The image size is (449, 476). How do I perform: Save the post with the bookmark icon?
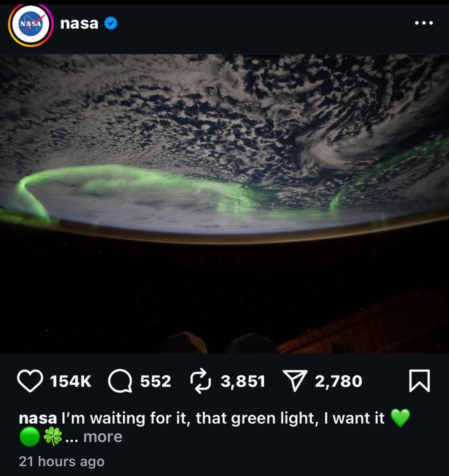click(x=419, y=381)
